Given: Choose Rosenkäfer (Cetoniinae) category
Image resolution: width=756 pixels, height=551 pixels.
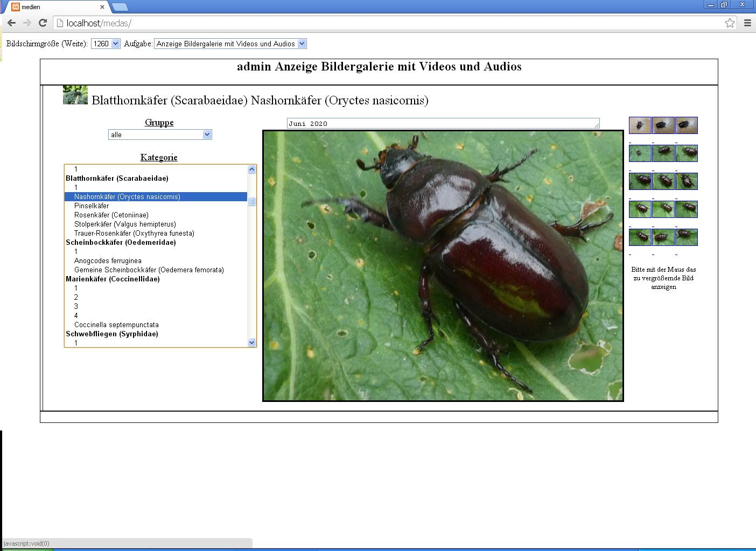Looking at the screenshot, I should point(111,215).
